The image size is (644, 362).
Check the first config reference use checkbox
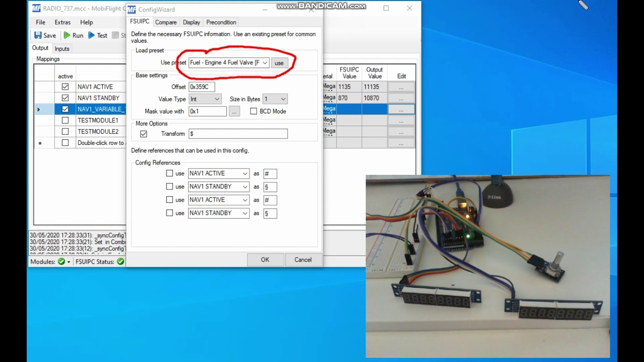click(170, 173)
